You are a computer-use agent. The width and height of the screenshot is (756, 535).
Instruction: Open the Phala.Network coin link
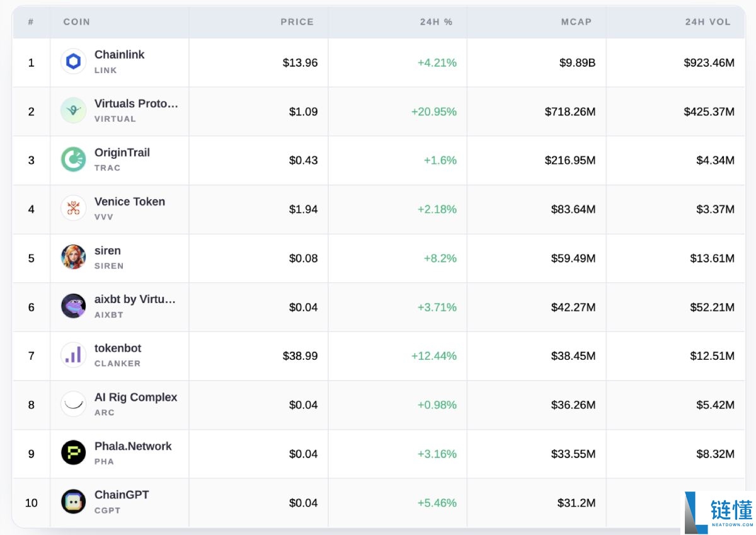tap(133, 446)
